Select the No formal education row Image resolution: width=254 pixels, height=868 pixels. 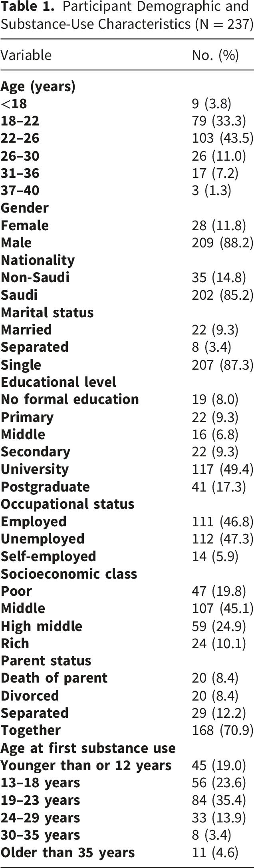[127, 399]
